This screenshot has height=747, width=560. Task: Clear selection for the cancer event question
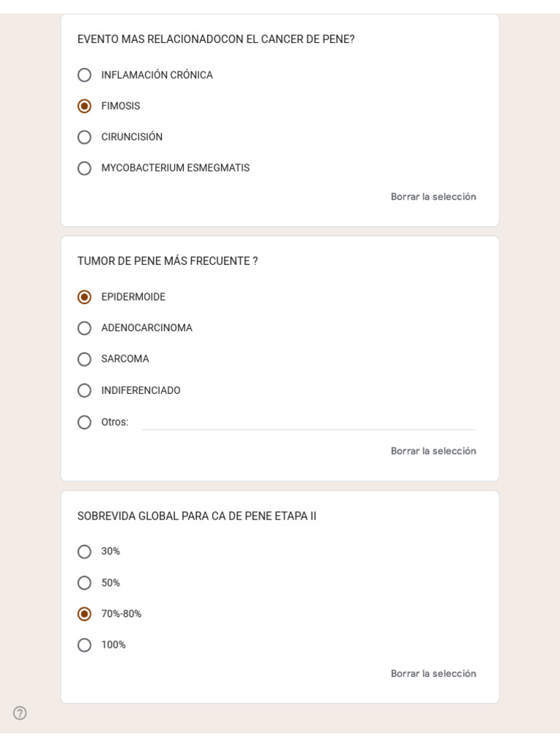click(433, 196)
